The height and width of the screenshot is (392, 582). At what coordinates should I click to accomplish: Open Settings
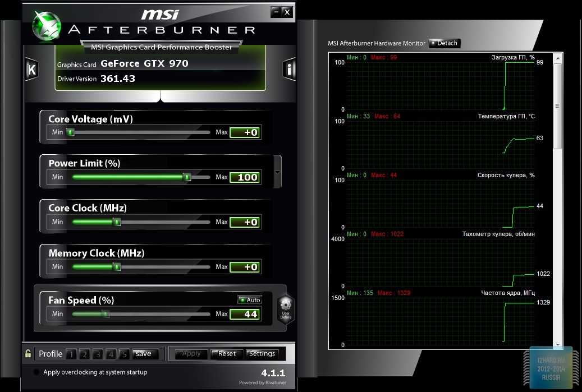pyautogui.click(x=262, y=354)
